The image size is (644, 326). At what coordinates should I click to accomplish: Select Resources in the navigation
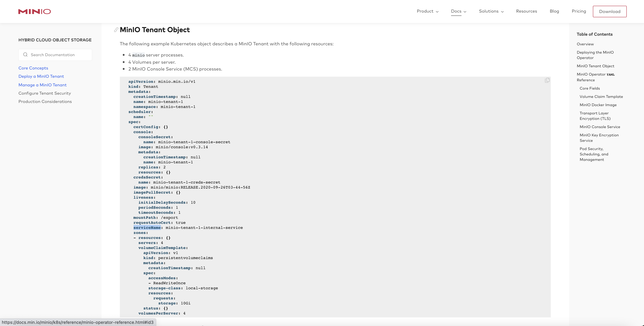point(526,11)
